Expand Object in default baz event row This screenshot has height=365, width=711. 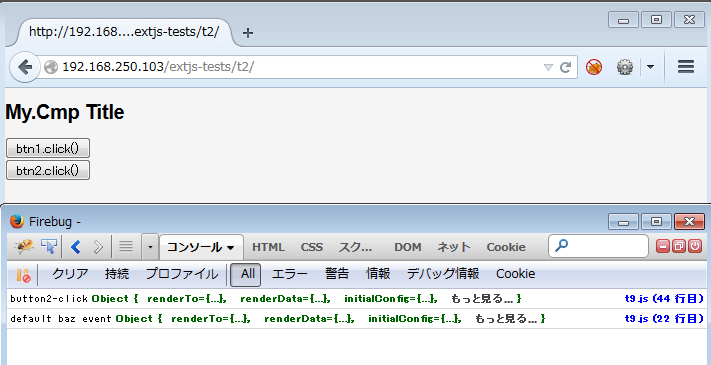[134, 319]
